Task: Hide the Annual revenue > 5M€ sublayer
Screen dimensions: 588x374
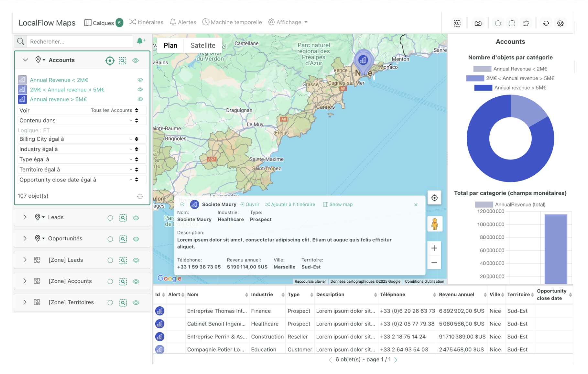Action: 140,99
